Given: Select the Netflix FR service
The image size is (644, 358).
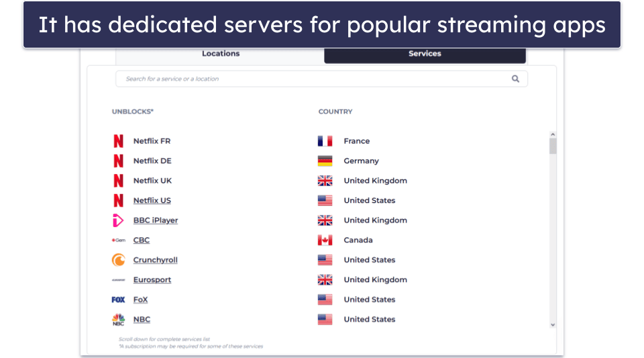Looking at the screenshot, I should tap(152, 141).
